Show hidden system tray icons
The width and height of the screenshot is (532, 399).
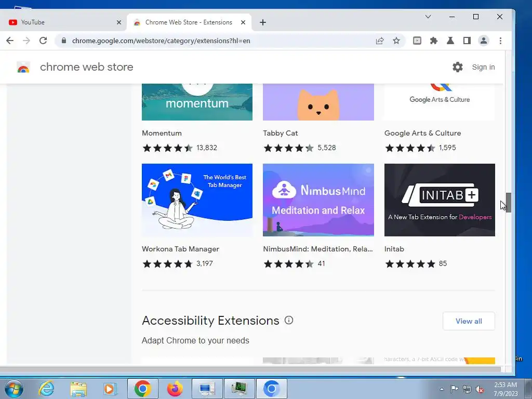tap(442, 389)
